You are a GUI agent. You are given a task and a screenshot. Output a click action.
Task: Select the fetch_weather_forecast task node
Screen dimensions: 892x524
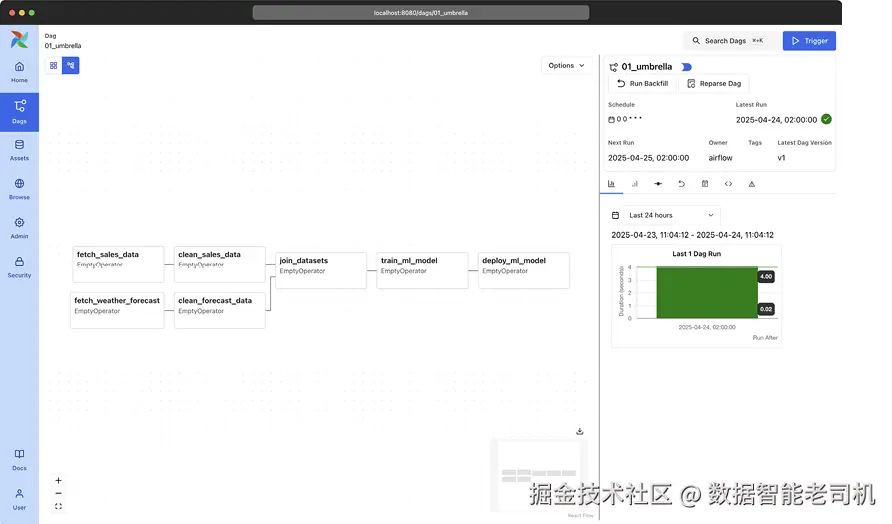(117, 310)
